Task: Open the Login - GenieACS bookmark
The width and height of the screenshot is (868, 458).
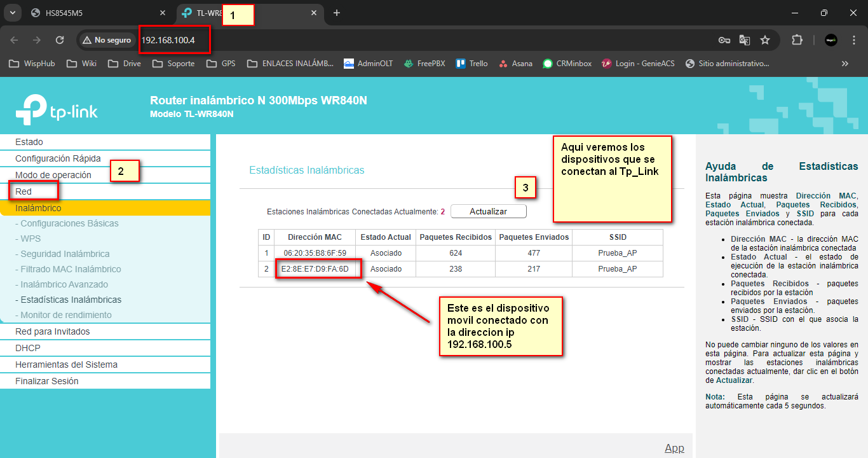Action: point(638,64)
